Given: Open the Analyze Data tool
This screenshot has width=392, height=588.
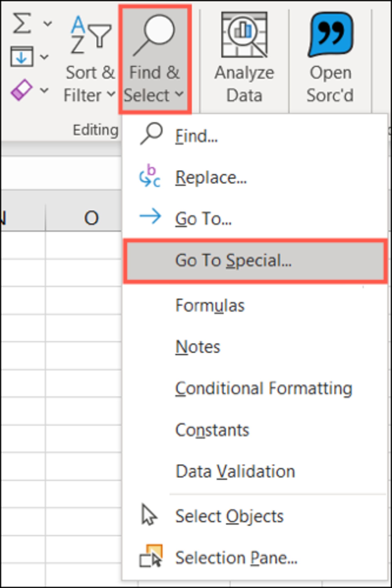Looking at the screenshot, I should click(x=244, y=58).
